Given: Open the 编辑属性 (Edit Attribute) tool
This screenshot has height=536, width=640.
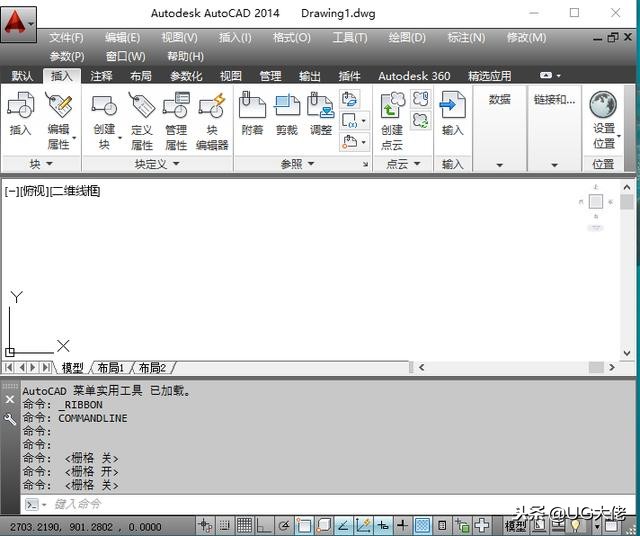Looking at the screenshot, I should 60,120.
